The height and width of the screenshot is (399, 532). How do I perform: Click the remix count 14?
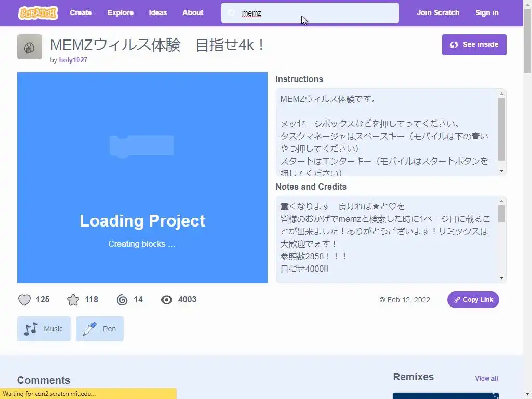(x=138, y=300)
